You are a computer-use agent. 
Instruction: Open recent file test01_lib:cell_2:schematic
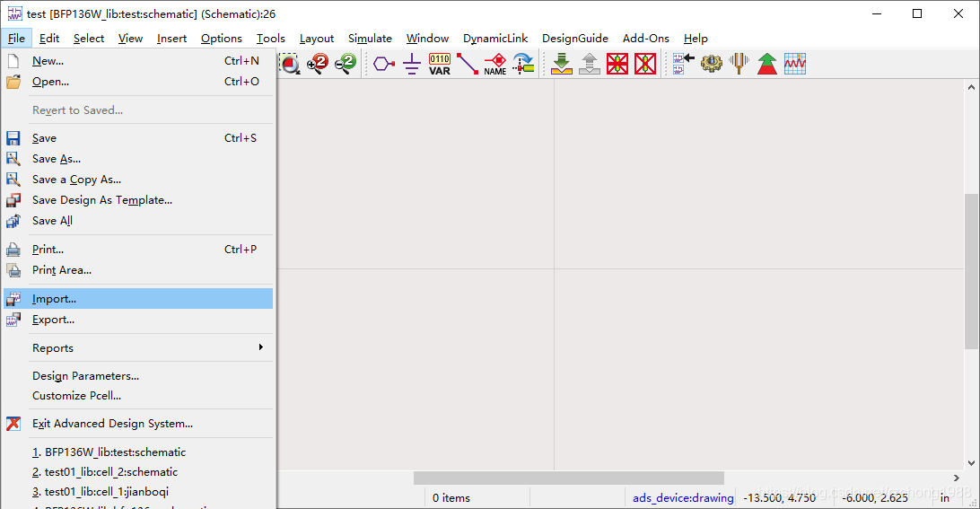coord(138,472)
